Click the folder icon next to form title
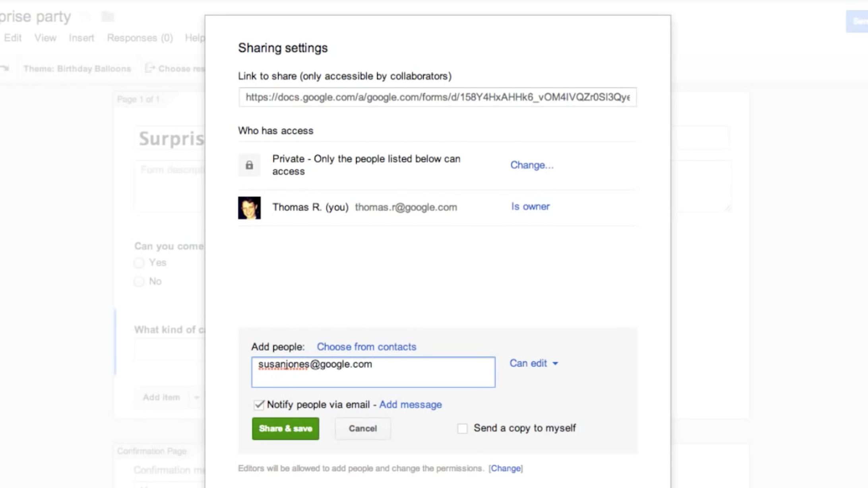This screenshot has width=868, height=488. pos(107,17)
